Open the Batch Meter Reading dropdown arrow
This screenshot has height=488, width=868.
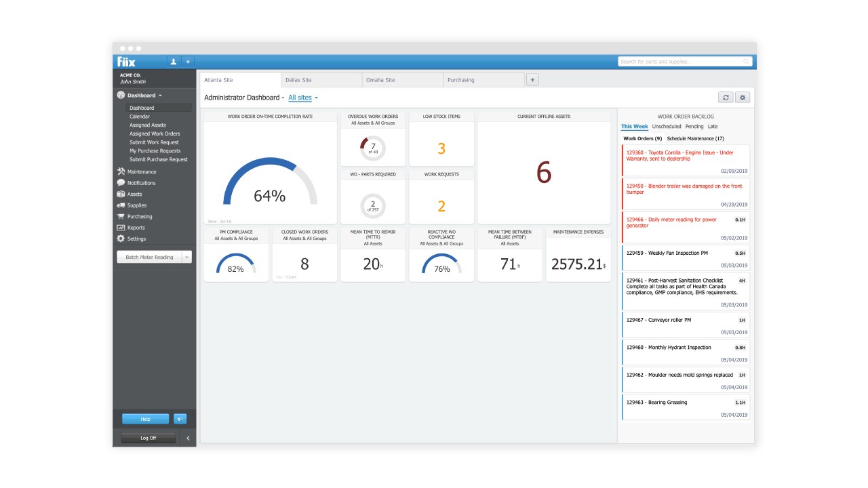click(185, 257)
